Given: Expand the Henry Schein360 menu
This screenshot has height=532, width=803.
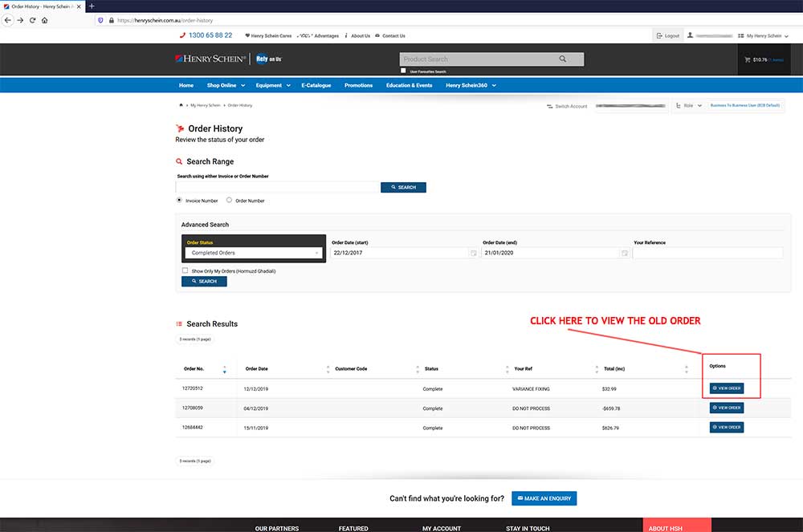Looking at the screenshot, I should pos(471,85).
